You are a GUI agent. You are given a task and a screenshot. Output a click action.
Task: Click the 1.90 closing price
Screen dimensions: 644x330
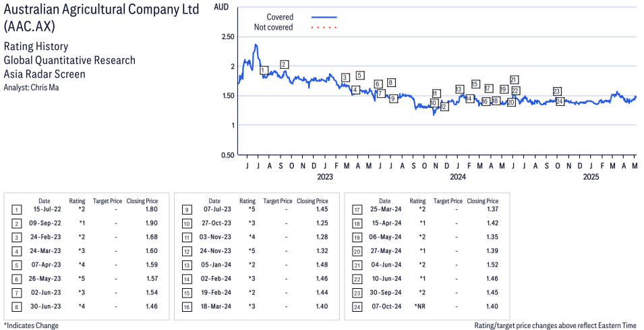(x=152, y=223)
